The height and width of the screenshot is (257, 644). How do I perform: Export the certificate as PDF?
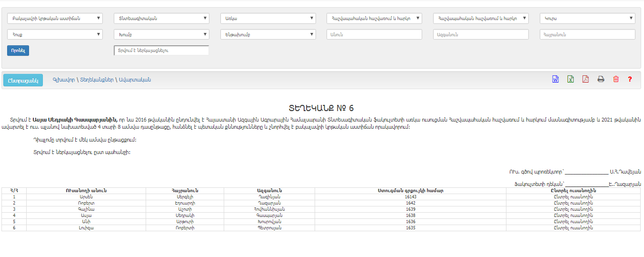click(585, 80)
